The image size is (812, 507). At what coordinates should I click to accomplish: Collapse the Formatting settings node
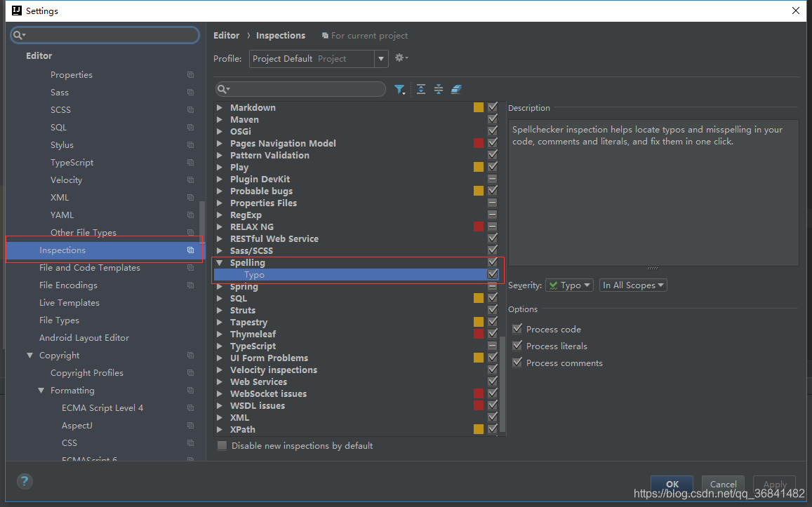click(x=41, y=391)
